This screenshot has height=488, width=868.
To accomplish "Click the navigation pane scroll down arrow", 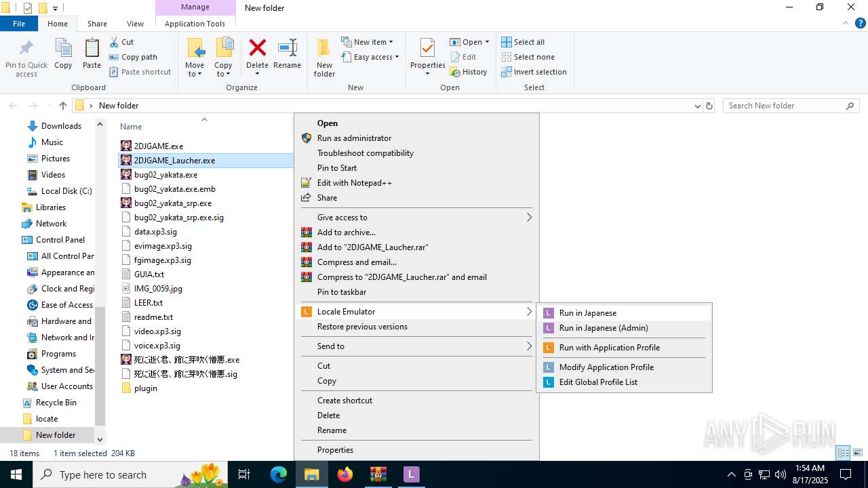I will [x=100, y=440].
